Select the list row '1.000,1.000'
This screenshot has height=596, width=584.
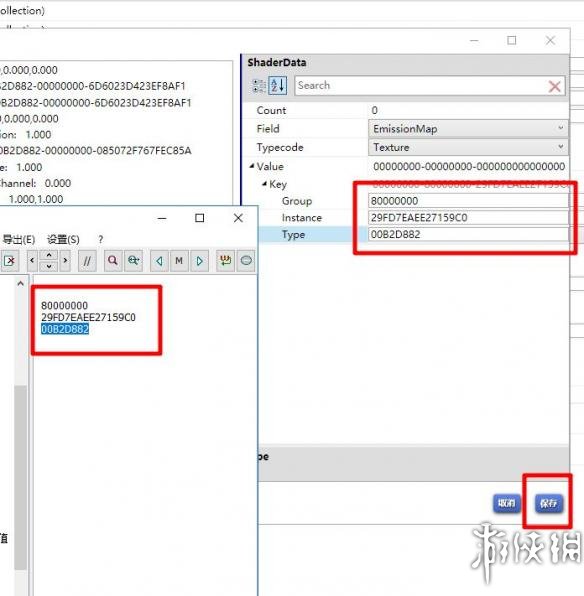[x=36, y=199]
